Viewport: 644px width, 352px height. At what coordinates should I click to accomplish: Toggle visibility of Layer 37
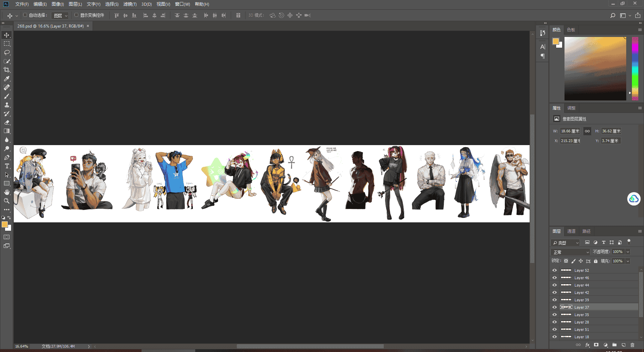[554, 307]
